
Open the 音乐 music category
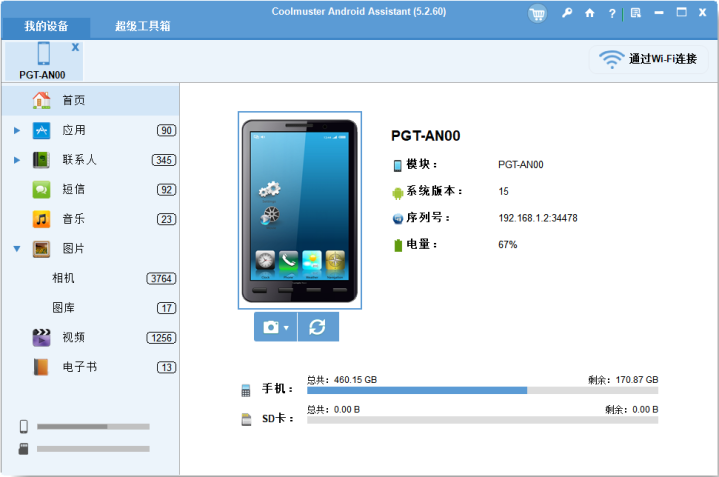click(90, 219)
